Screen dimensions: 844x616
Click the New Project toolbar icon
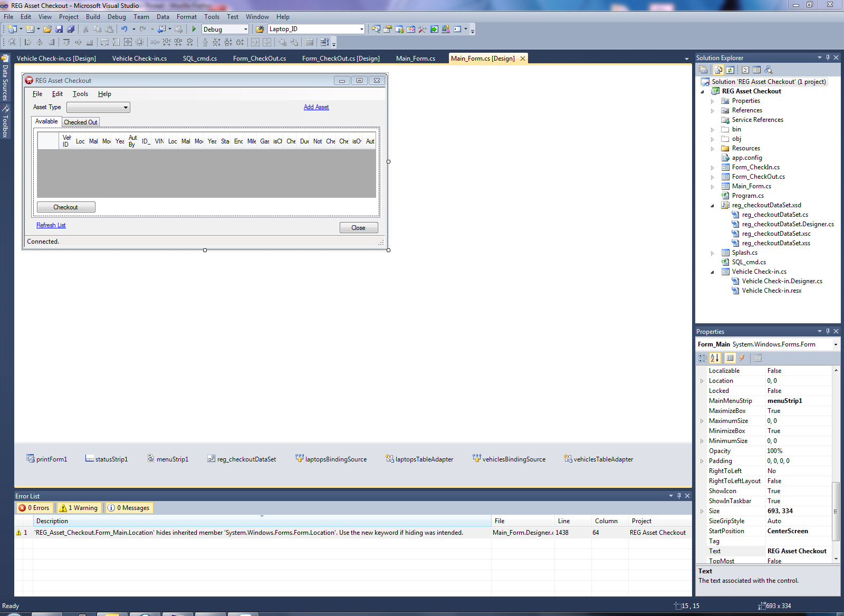pyautogui.click(x=13, y=29)
